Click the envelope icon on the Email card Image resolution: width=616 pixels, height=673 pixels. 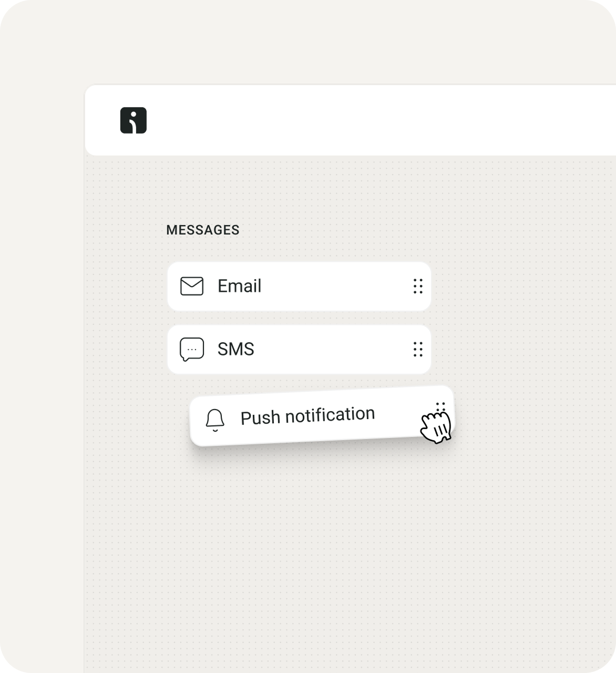192,287
